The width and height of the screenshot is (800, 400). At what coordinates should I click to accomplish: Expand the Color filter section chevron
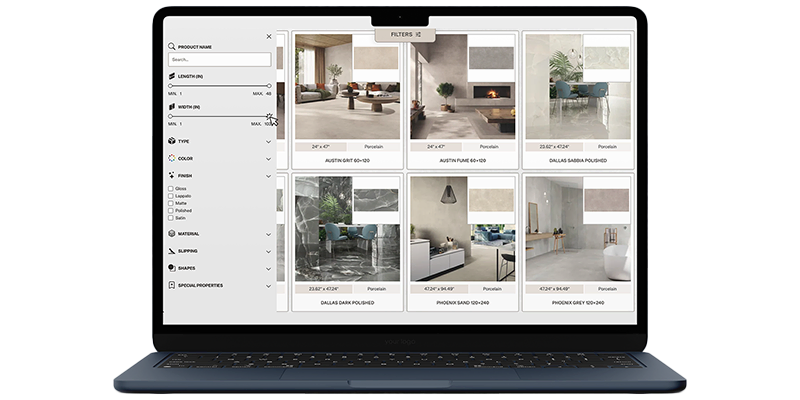click(x=269, y=158)
